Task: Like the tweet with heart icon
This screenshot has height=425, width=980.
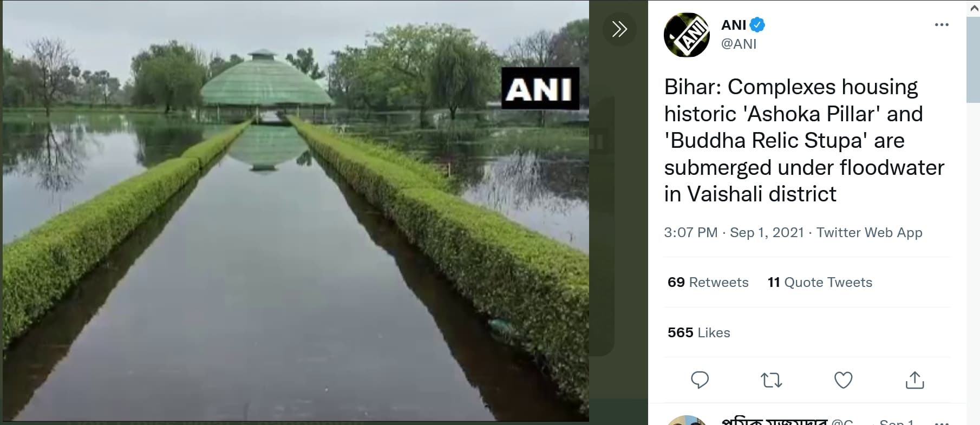Action: (x=843, y=380)
